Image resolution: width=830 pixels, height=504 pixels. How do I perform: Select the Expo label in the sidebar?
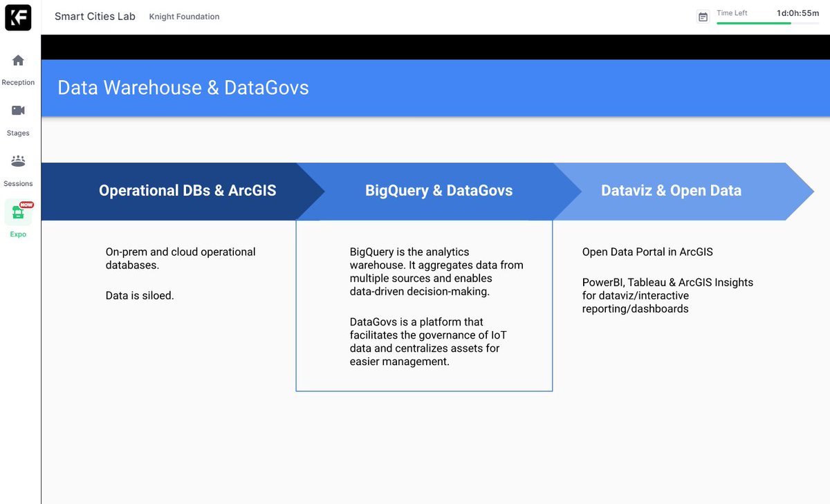18,234
